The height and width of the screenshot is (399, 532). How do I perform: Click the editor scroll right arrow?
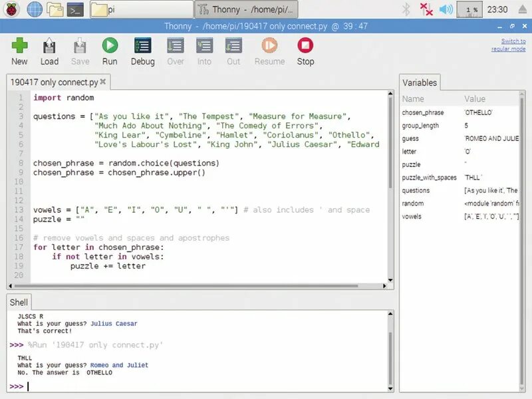[384, 286]
